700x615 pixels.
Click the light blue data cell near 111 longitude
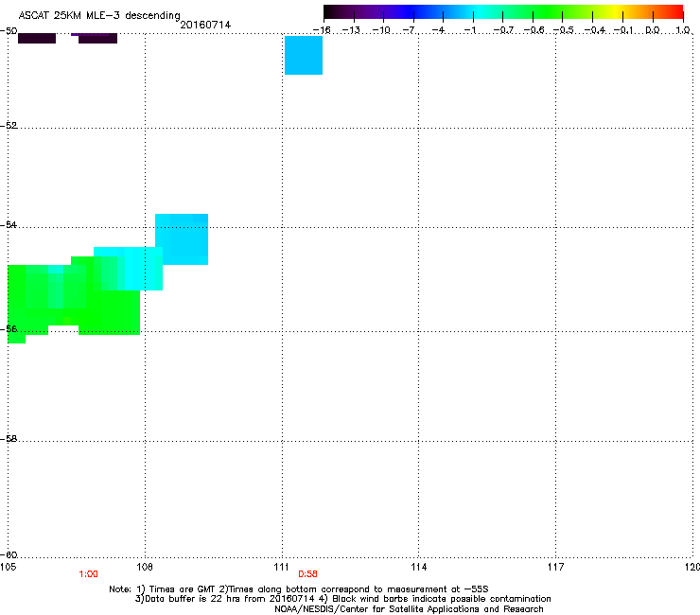click(304, 56)
